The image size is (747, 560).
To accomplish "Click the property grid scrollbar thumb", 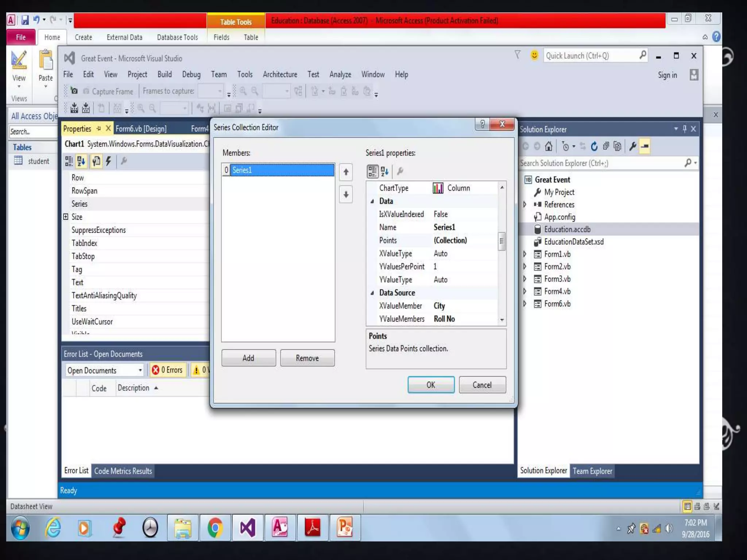I will [502, 241].
